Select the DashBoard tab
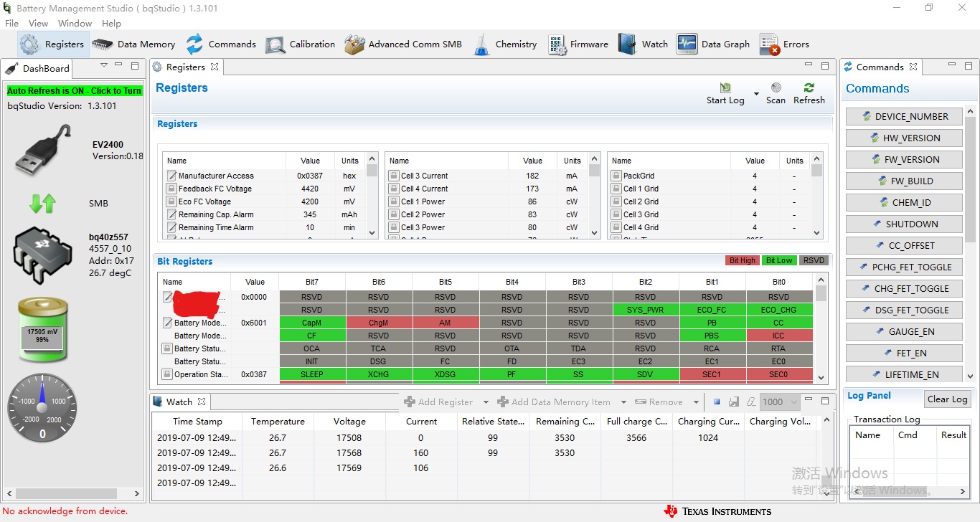This screenshot has height=522, width=980. (37, 68)
